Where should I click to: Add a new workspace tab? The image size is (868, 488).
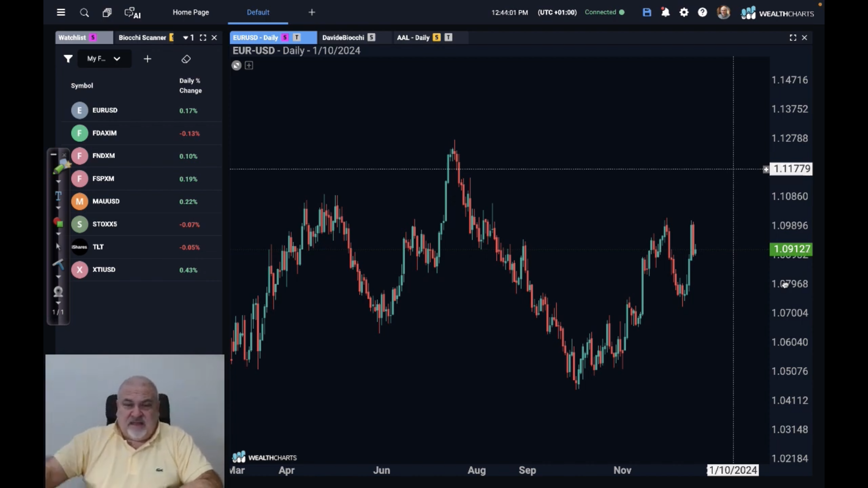coord(312,12)
